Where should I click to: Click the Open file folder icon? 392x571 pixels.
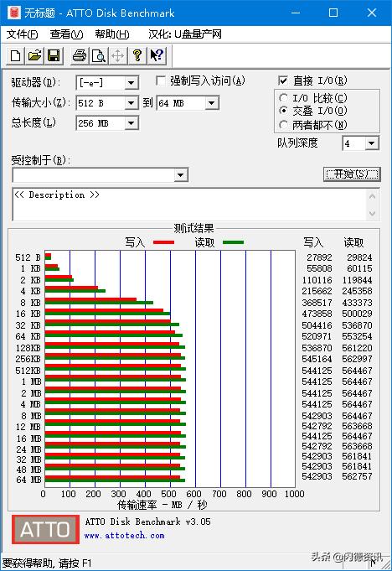[x=35, y=56]
